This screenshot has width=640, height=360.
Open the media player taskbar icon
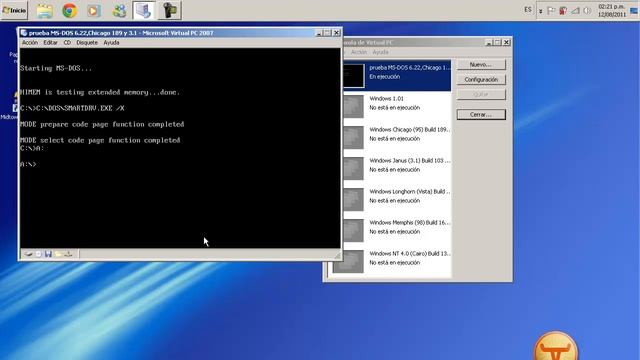(93, 11)
